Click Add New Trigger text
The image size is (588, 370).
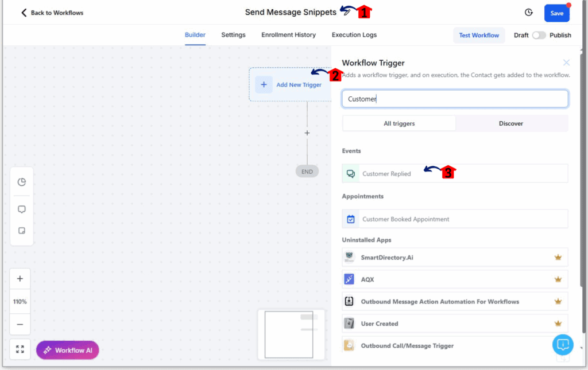pyautogui.click(x=299, y=85)
